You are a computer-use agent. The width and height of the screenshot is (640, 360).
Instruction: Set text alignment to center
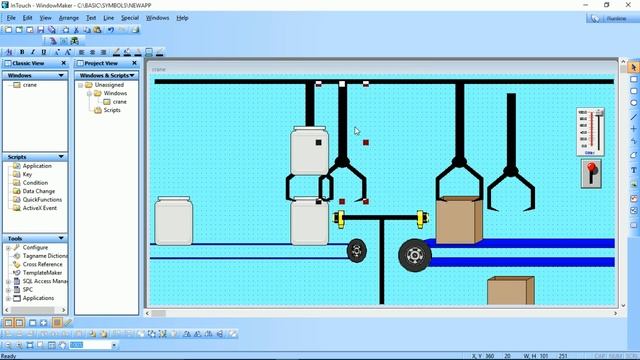coord(92,52)
